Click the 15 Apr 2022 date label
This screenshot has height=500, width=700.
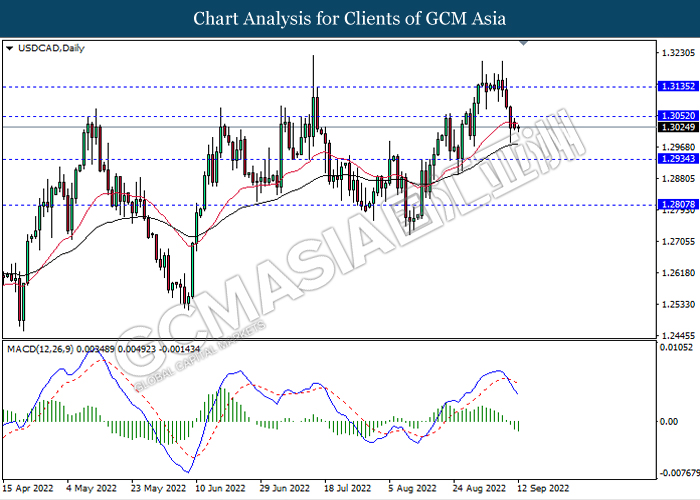[28, 488]
